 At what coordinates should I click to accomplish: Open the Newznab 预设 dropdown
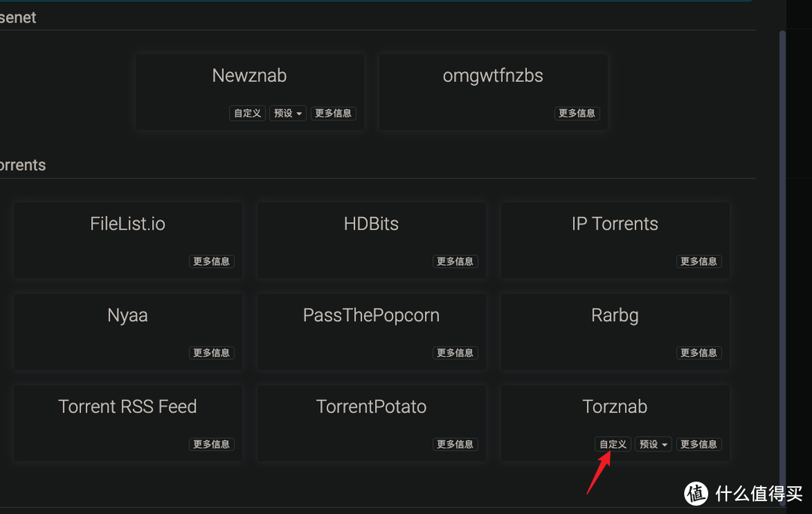tap(288, 113)
